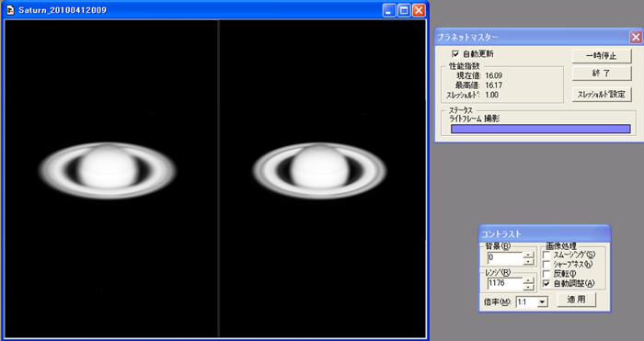Decrease the 背景 value with down arrow
The width and height of the screenshot is (644, 341).
click(529, 261)
